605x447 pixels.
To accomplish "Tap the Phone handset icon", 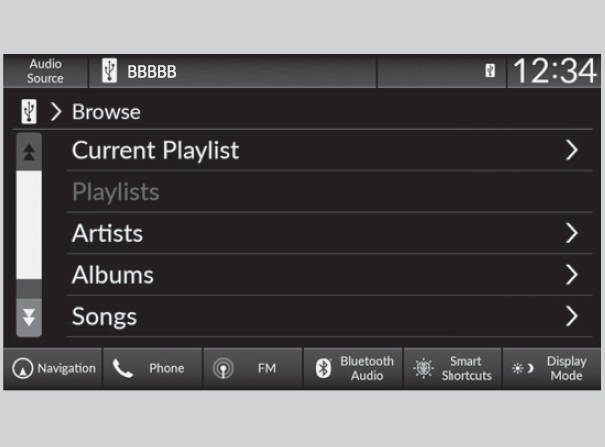I will [123, 368].
